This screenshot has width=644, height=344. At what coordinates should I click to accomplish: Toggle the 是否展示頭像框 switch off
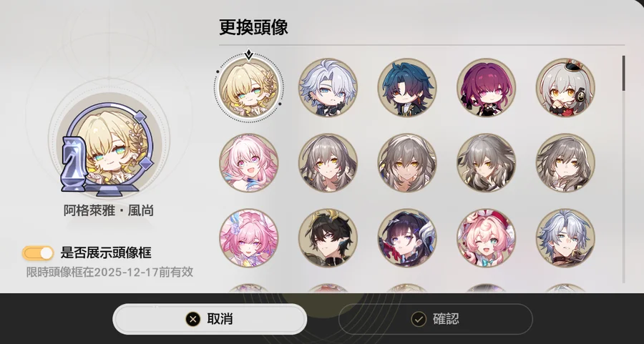(x=38, y=253)
